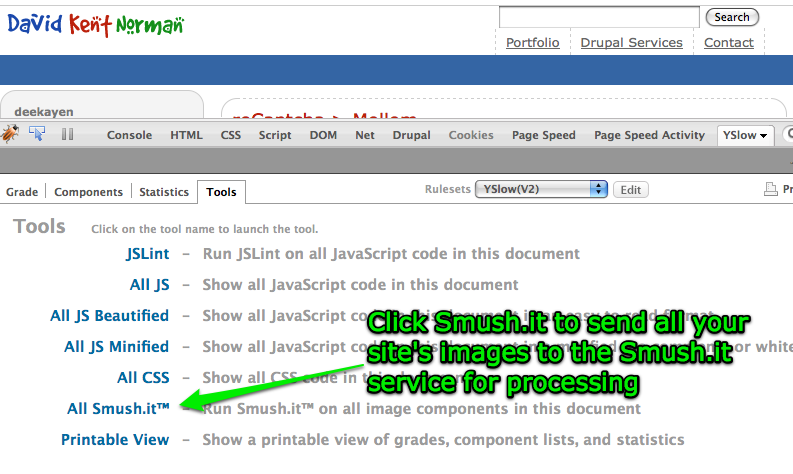Image resolution: width=793 pixels, height=474 pixels.
Task: Launch the All CSS tool
Action: [x=144, y=378]
